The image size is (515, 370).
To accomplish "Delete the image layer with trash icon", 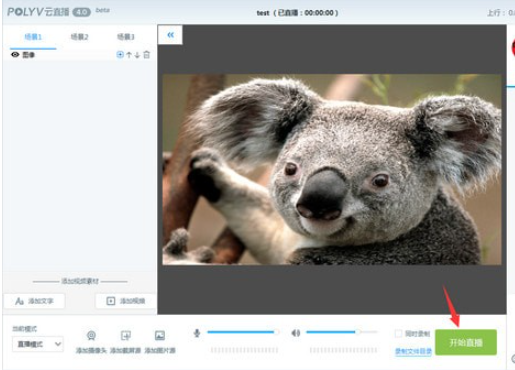I will click(147, 55).
